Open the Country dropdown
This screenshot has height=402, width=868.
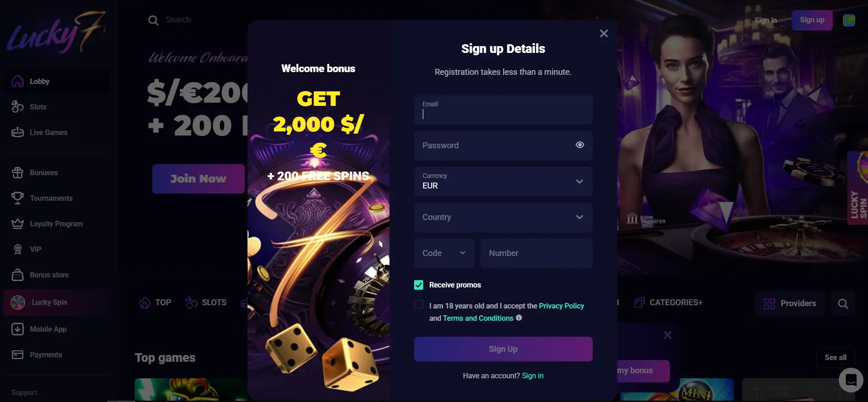pos(503,217)
